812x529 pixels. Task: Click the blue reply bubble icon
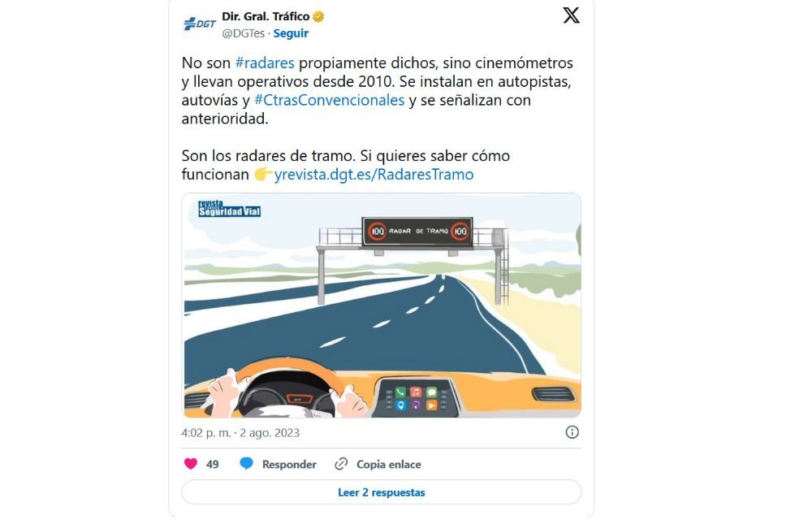click(247, 464)
